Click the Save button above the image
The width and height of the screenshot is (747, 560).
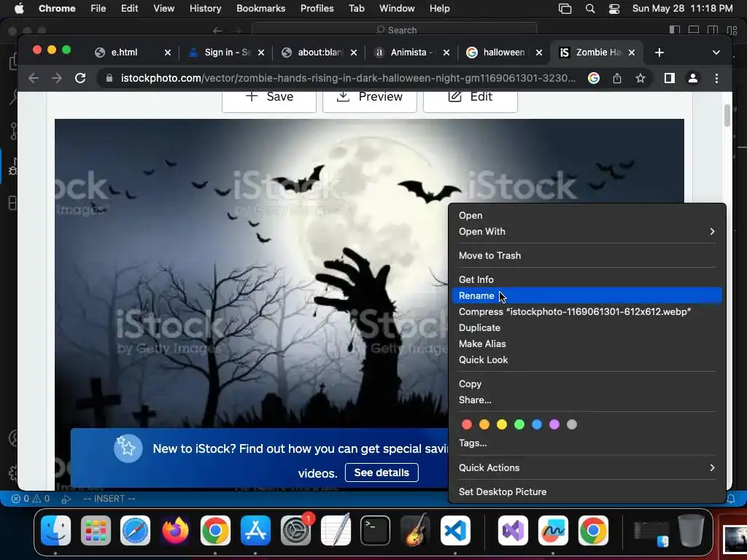tap(269, 100)
